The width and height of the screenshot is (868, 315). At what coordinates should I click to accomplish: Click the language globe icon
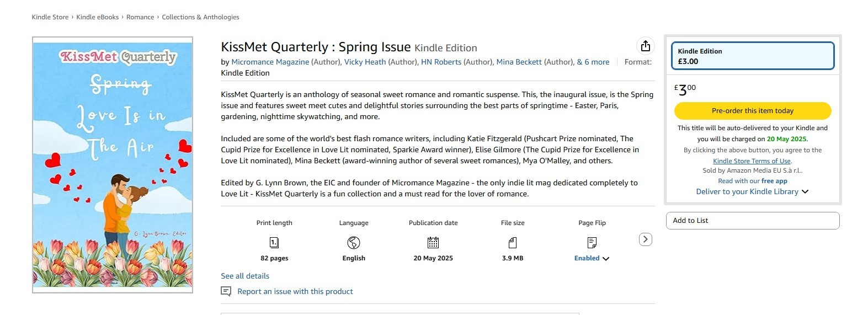354,243
